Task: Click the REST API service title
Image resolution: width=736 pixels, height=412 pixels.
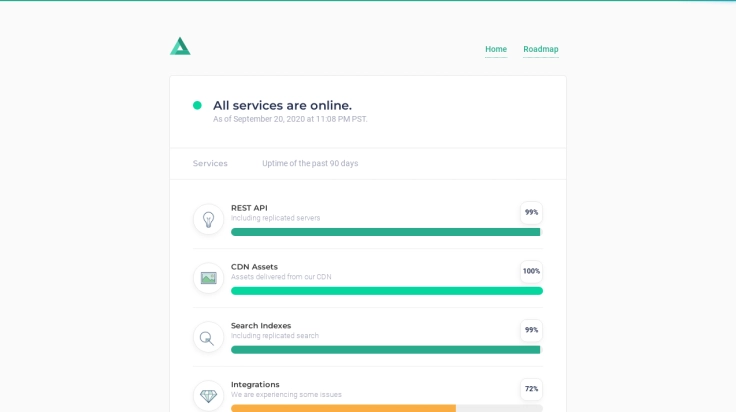Action: pos(249,208)
